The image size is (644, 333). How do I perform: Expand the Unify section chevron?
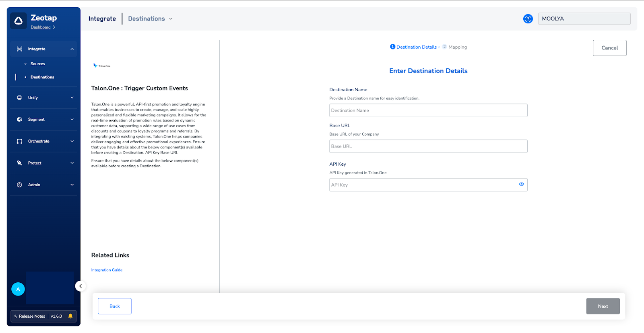(x=72, y=98)
